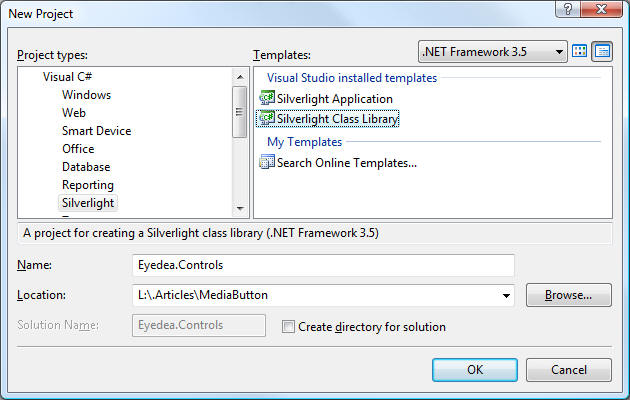Select Windows project type

86,95
